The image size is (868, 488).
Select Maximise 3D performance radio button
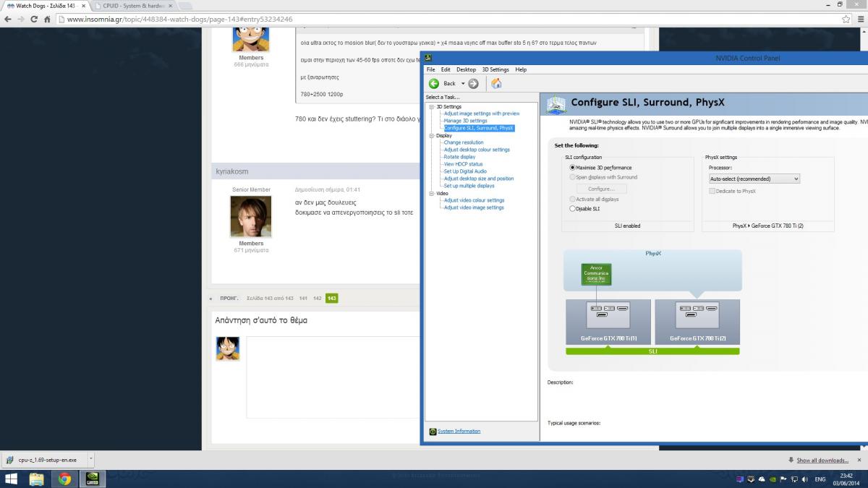tap(573, 168)
